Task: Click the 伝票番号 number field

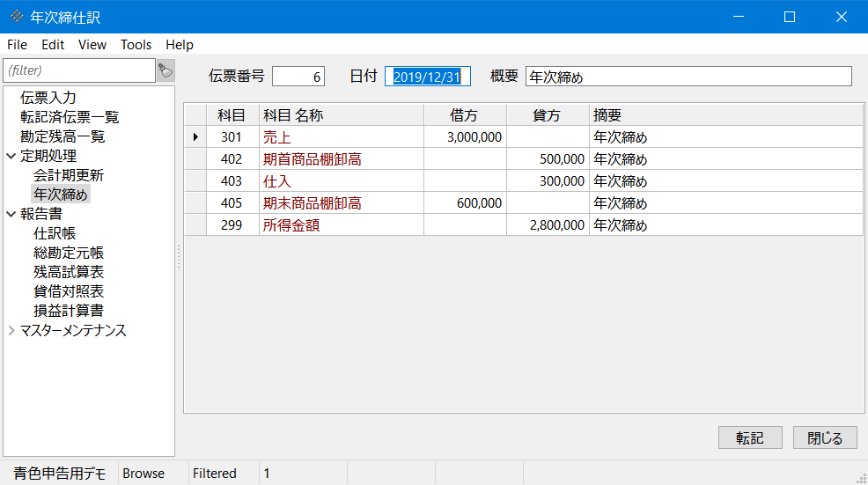Action: [x=298, y=77]
